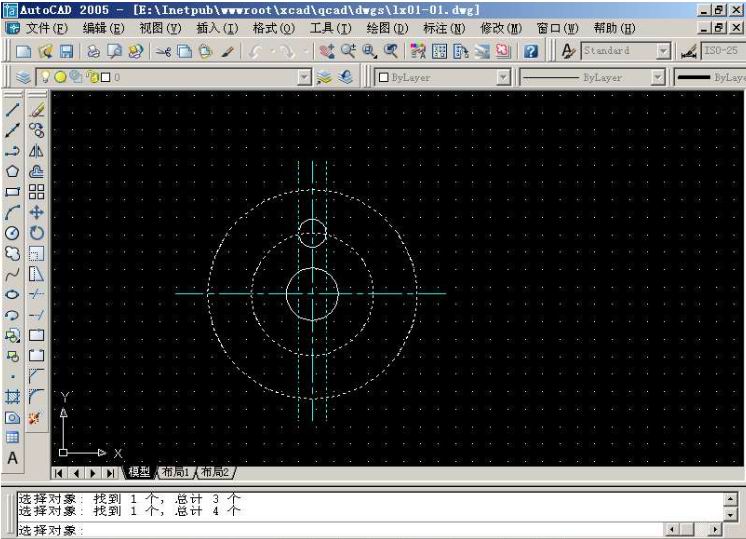
Task: Click command line horizontal scroll right arrow
Action: click(715, 529)
